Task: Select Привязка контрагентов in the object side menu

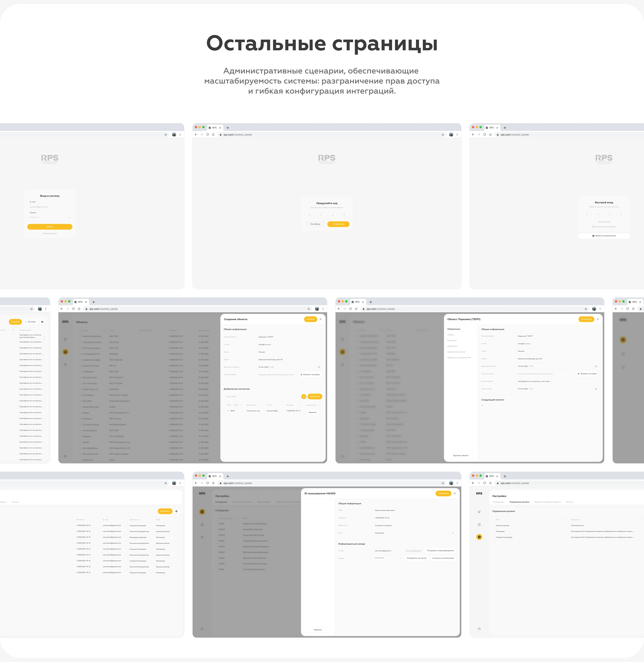Action: click(459, 358)
